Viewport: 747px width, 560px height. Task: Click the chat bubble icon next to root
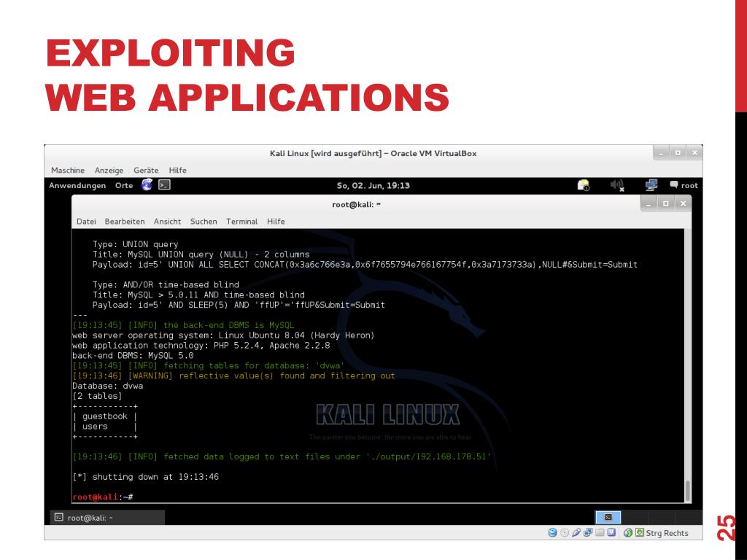pyautogui.click(x=673, y=184)
